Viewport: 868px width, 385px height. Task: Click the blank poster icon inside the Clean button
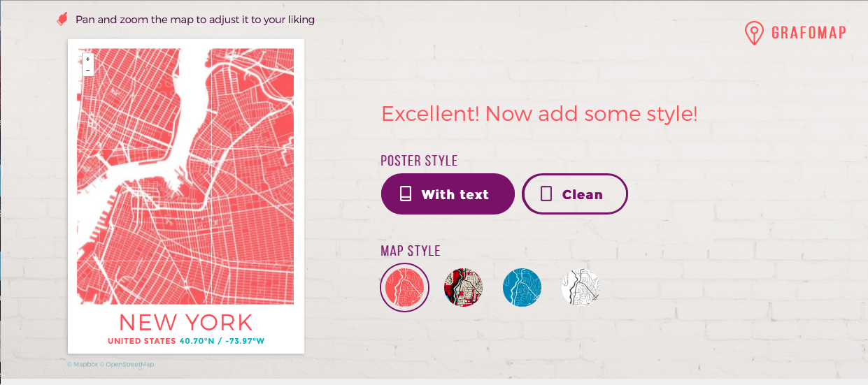pyautogui.click(x=546, y=194)
